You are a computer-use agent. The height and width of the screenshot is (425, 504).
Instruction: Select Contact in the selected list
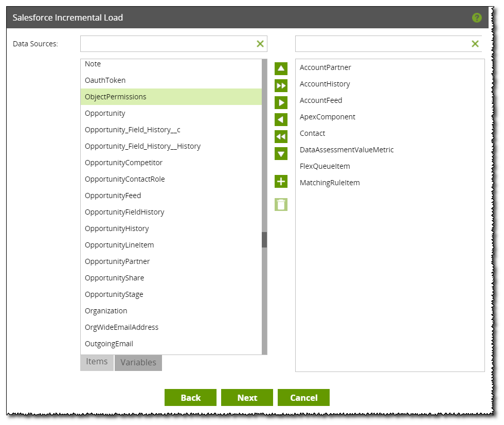pos(390,133)
